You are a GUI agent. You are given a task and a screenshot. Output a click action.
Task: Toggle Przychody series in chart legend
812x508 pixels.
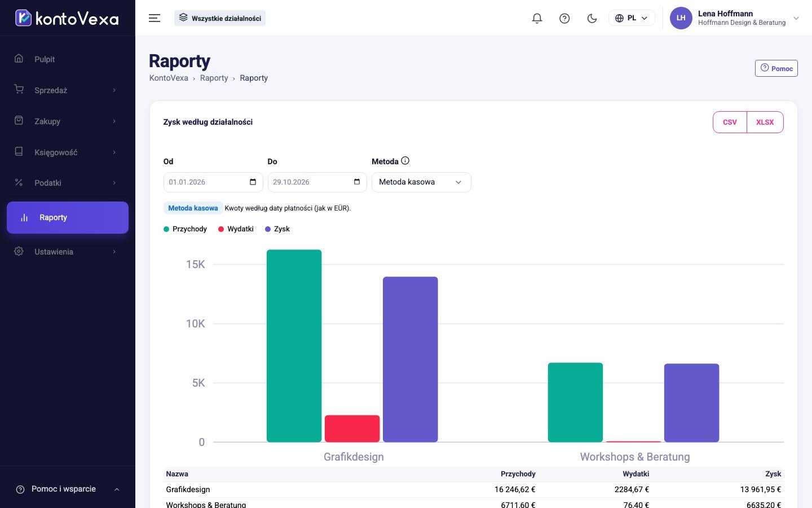click(x=186, y=229)
